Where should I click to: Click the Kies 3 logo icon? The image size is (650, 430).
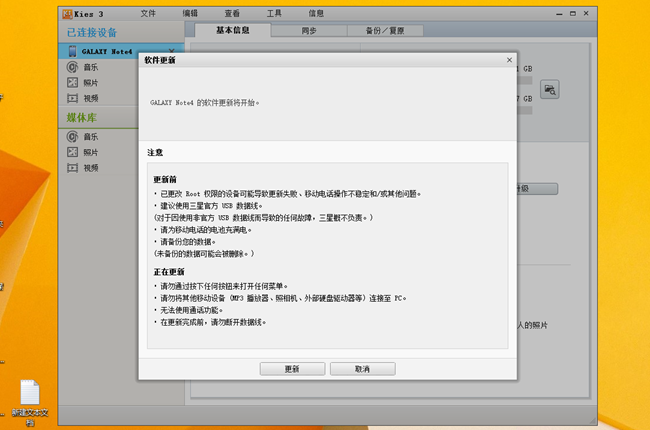(67, 14)
